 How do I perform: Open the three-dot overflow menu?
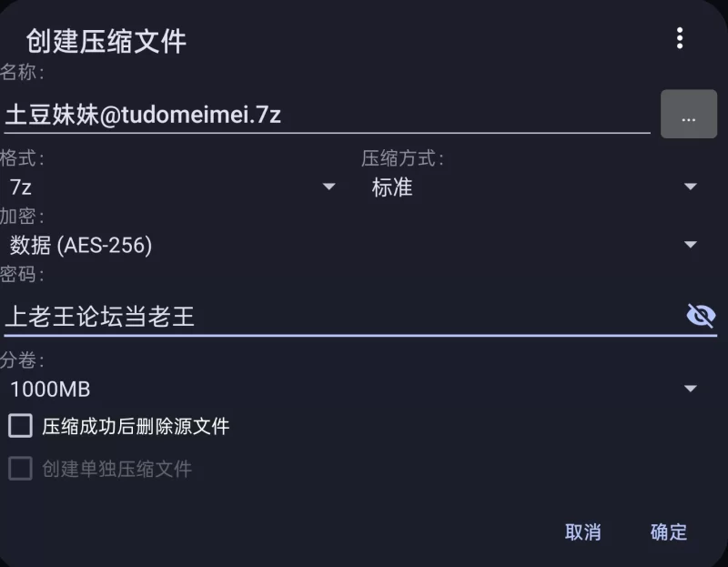[x=679, y=38]
